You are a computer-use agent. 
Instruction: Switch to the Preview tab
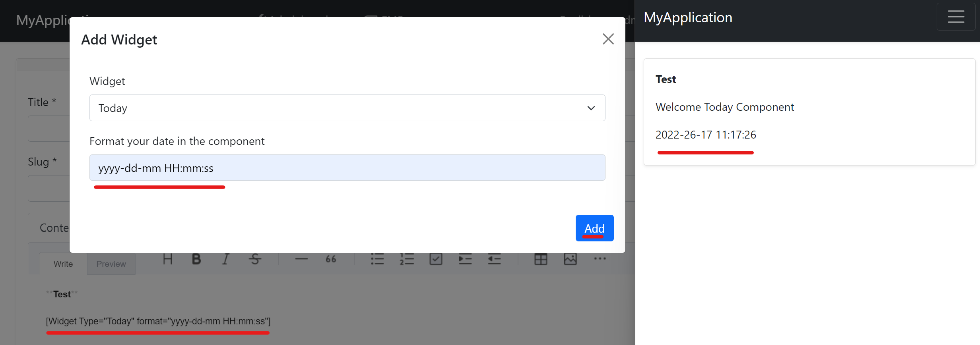point(111,263)
